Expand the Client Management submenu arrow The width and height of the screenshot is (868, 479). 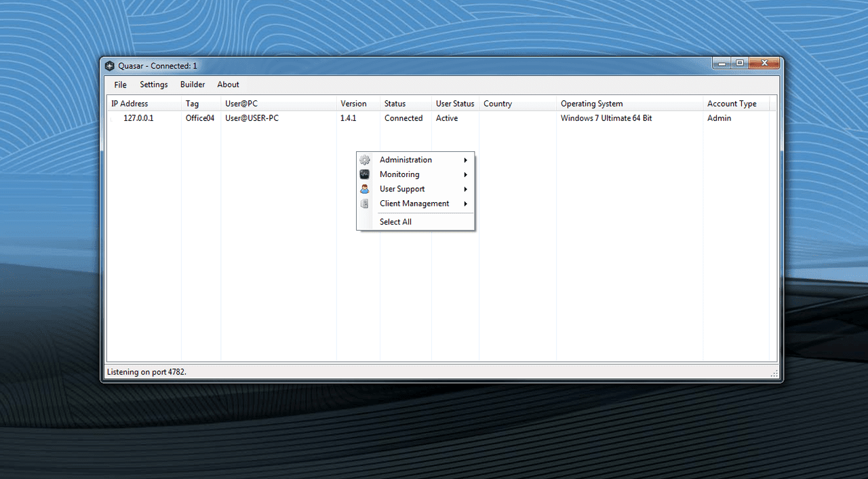pyautogui.click(x=465, y=204)
